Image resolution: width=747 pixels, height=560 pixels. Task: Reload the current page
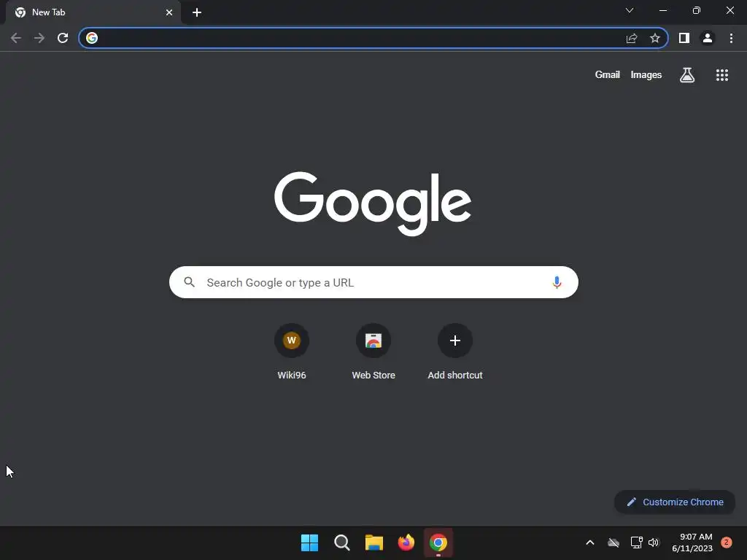[63, 38]
